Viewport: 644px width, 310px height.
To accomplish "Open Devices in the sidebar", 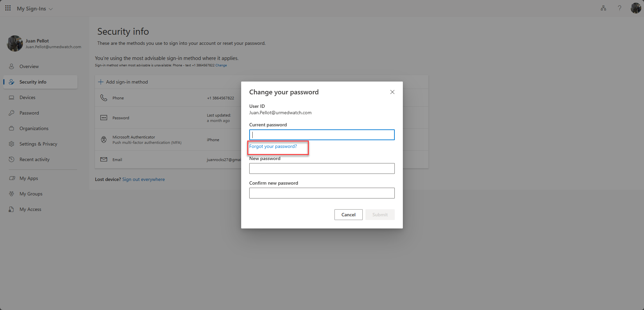I will coord(27,97).
